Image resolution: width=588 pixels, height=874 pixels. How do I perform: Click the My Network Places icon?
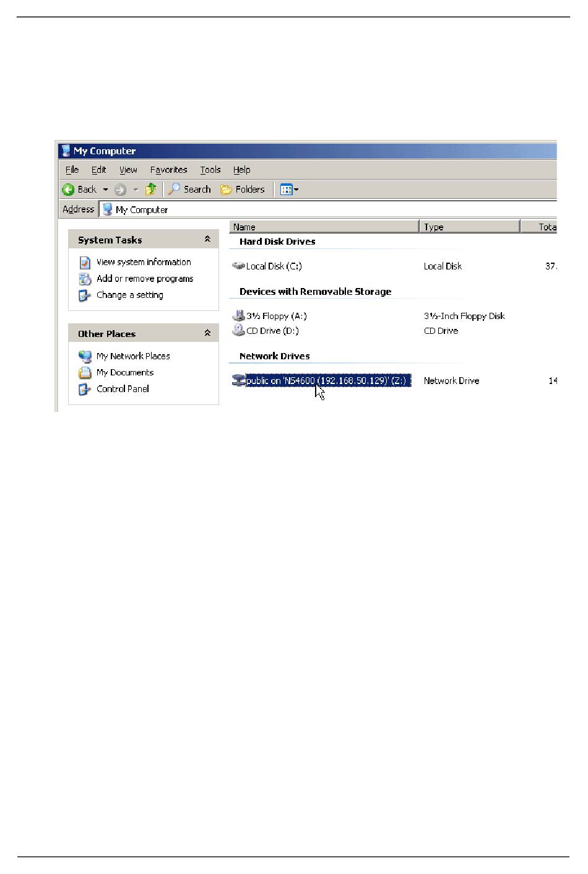(x=85, y=357)
